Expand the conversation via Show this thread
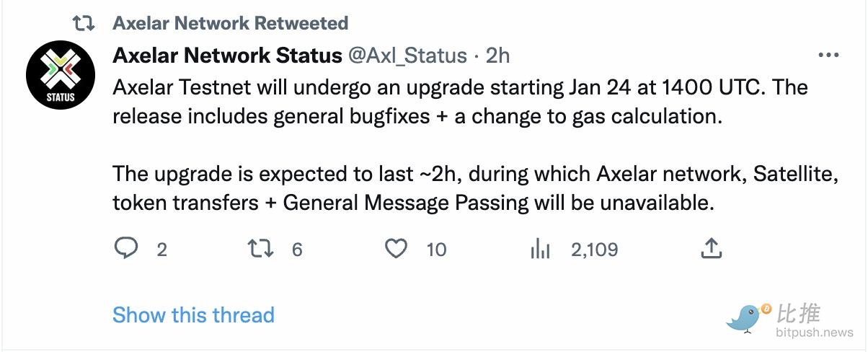The width and height of the screenshot is (868, 352). pyautogui.click(x=193, y=314)
